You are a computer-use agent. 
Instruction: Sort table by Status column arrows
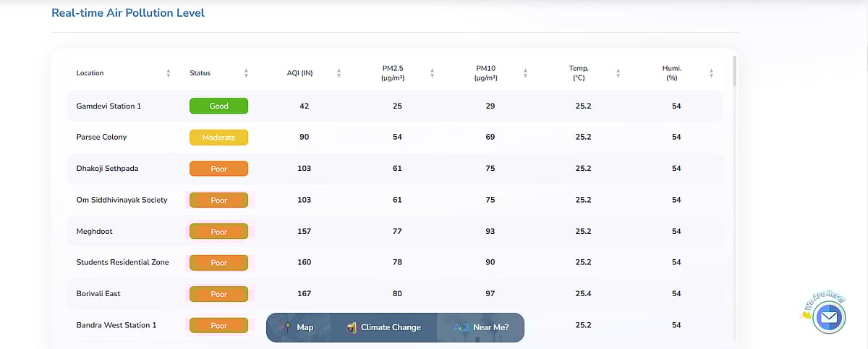click(246, 73)
